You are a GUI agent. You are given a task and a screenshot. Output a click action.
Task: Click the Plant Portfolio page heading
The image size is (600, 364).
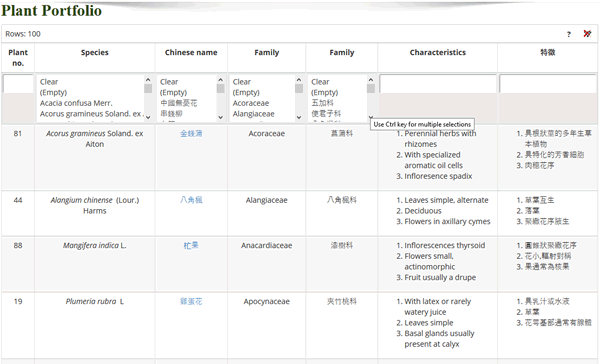pos(52,10)
